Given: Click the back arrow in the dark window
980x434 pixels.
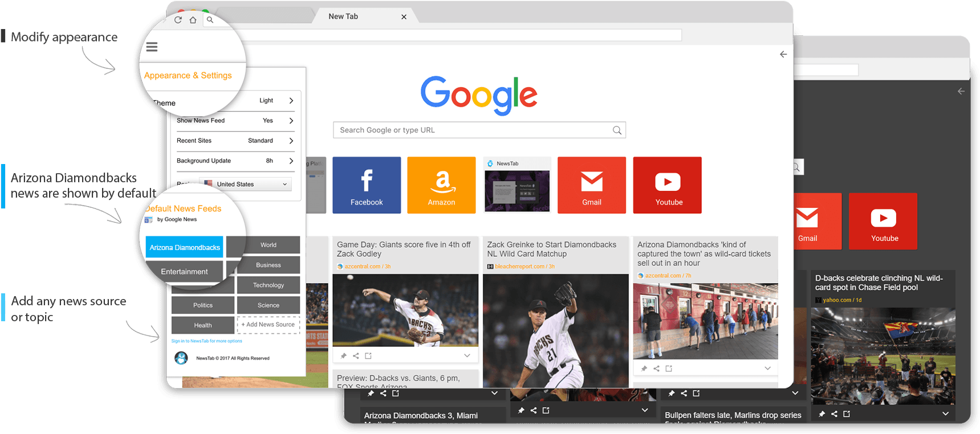Looking at the screenshot, I should (x=961, y=91).
